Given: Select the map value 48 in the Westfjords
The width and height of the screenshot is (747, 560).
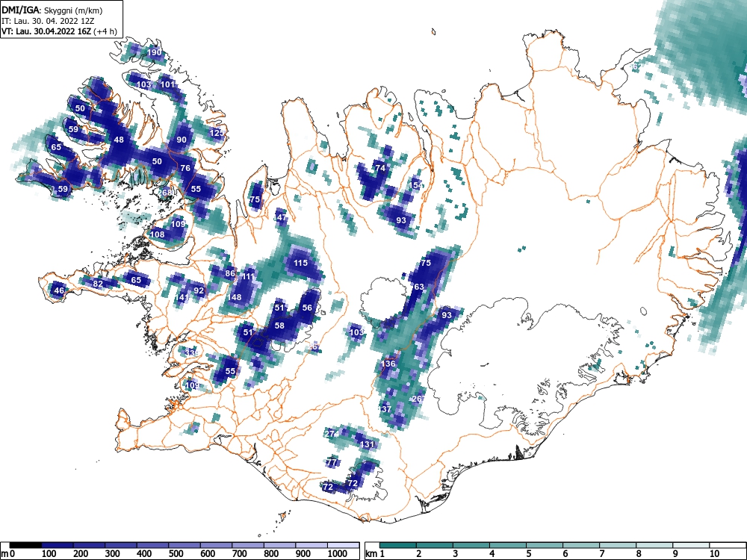Looking at the screenshot, I should point(119,140).
